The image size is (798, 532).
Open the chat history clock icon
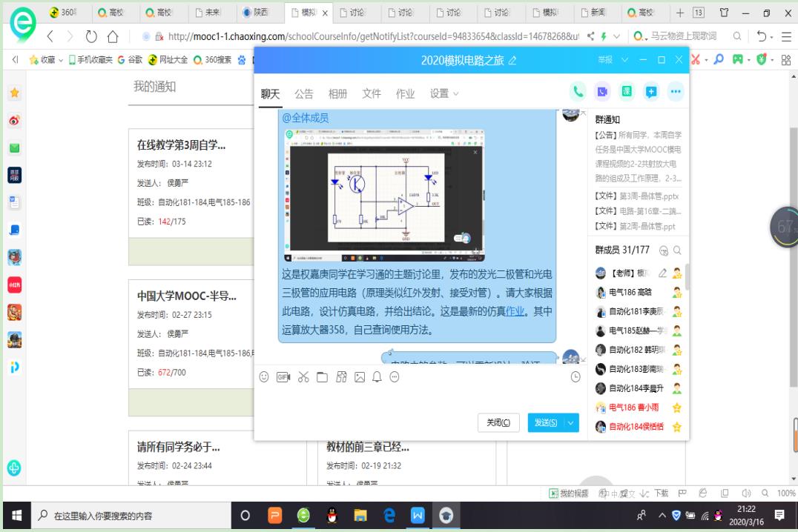(x=576, y=377)
